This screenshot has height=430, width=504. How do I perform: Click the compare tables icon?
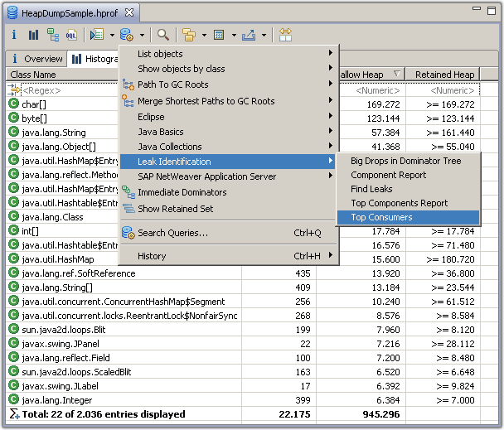coord(285,35)
